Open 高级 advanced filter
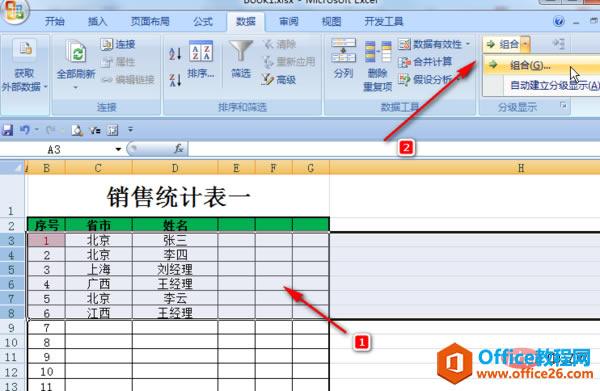The height and width of the screenshot is (391, 600). (279, 80)
